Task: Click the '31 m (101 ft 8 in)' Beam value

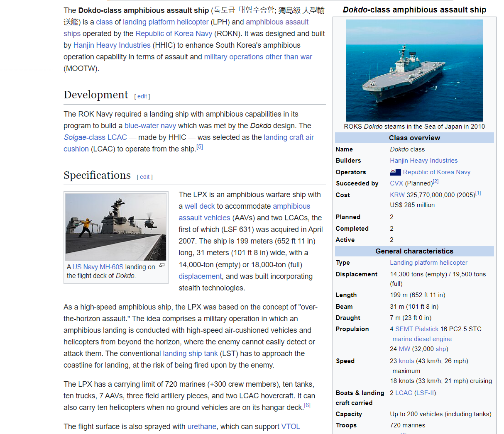Action: 414,307
